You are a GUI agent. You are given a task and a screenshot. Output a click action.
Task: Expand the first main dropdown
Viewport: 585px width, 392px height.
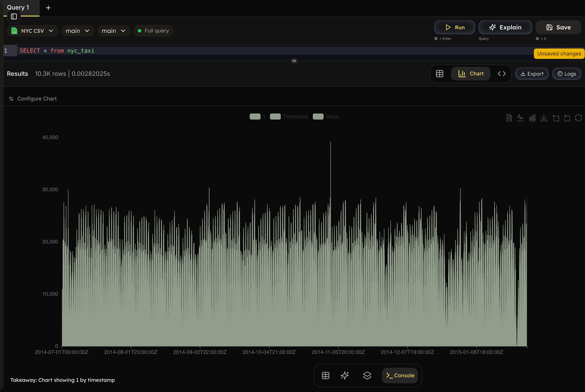tap(78, 31)
